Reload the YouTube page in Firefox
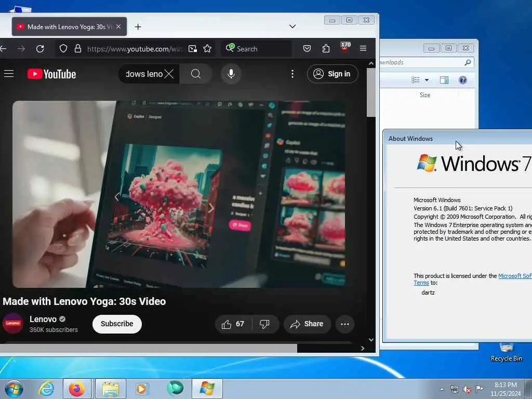The height and width of the screenshot is (399, 532). tap(40, 49)
